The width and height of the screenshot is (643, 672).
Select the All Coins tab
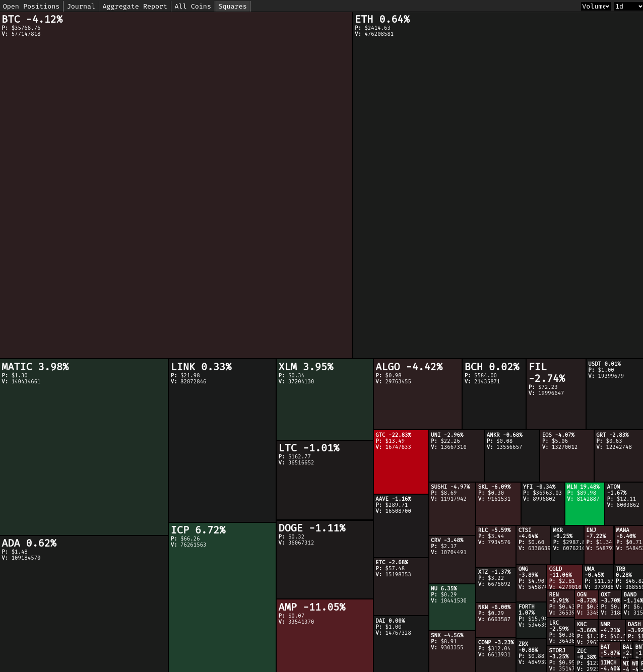pos(192,6)
